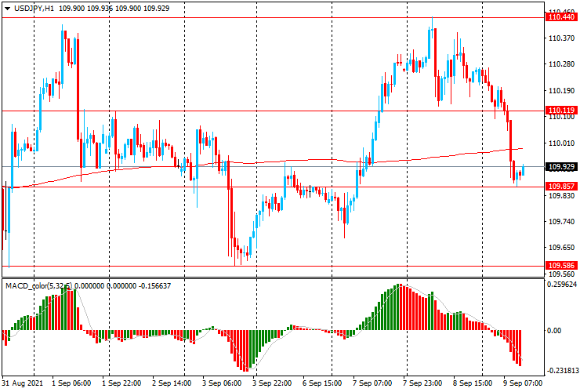Click the 1 Sep 06:00 time label

(x=71, y=383)
